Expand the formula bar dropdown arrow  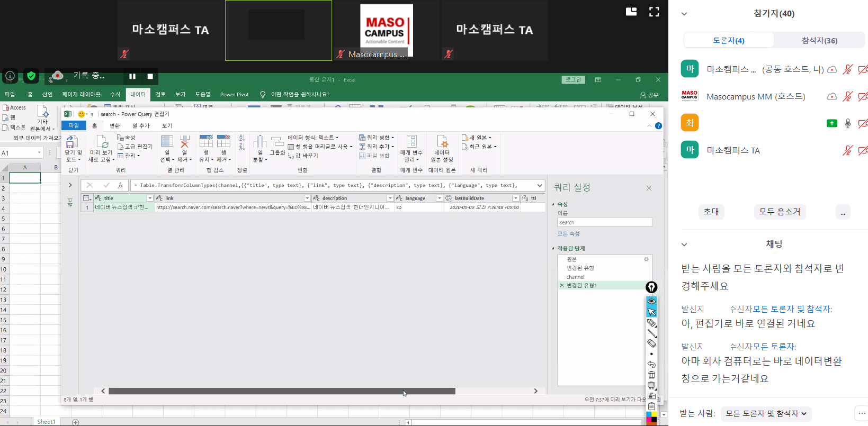click(540, 186)
